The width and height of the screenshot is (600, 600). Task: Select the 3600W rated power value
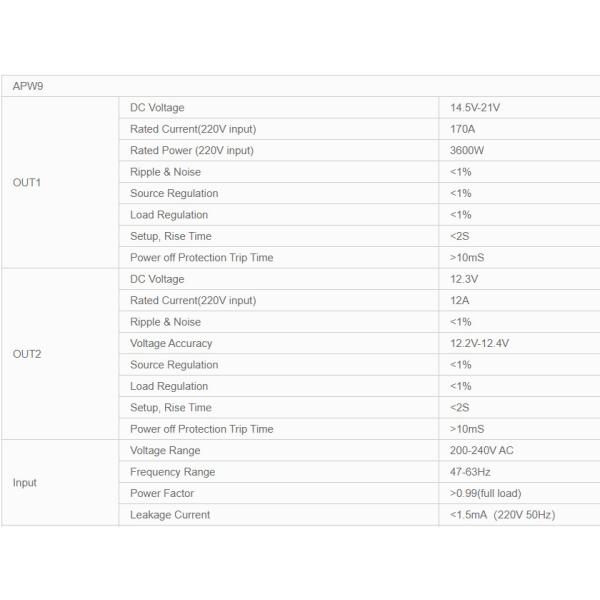coord(468,151)
